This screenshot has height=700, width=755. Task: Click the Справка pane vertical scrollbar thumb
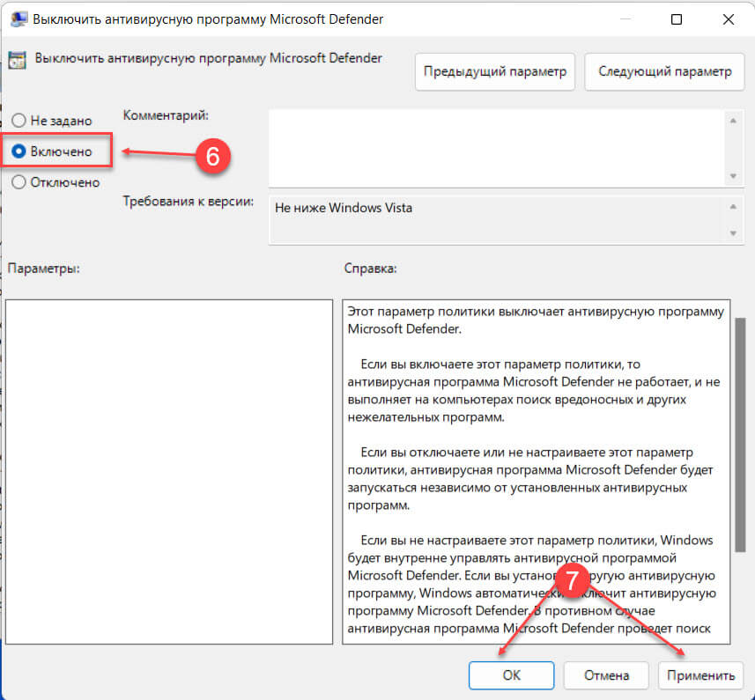[740, 434]
